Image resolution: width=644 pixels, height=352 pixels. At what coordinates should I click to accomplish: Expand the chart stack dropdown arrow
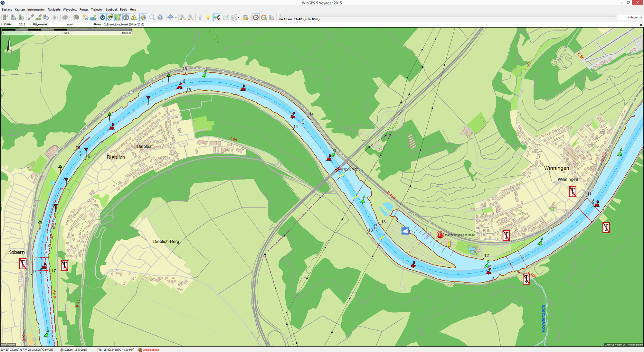pyautogui.click(x=239, y=18)
